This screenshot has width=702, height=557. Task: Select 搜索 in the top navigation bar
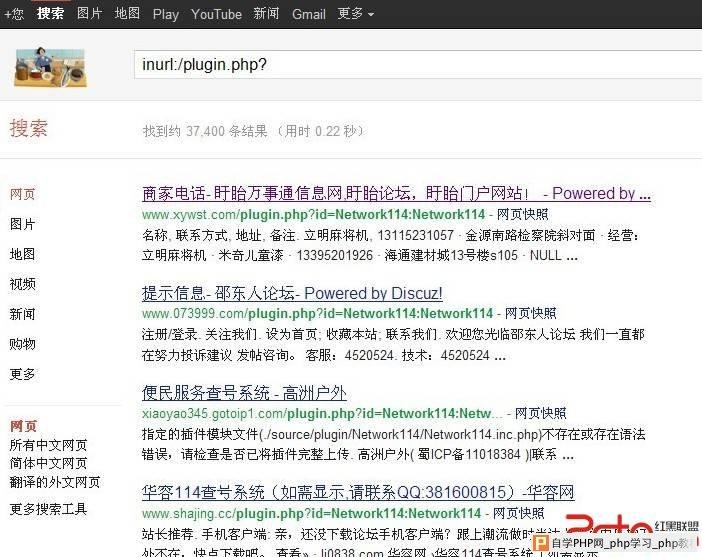(x=50, y=13)
